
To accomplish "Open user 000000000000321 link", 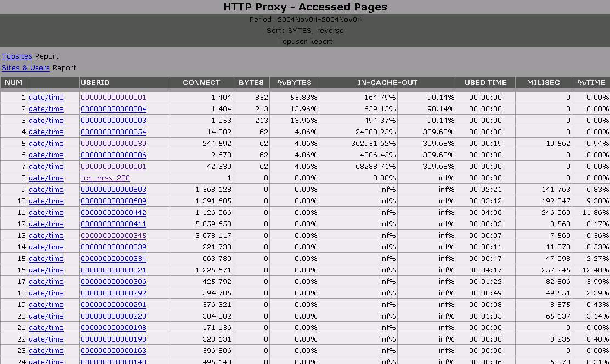I will [x=114, y=270].
